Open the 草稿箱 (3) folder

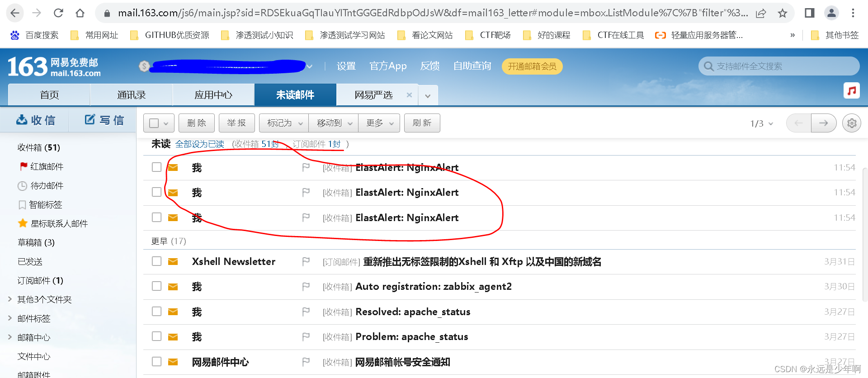(x=36, y=242)
